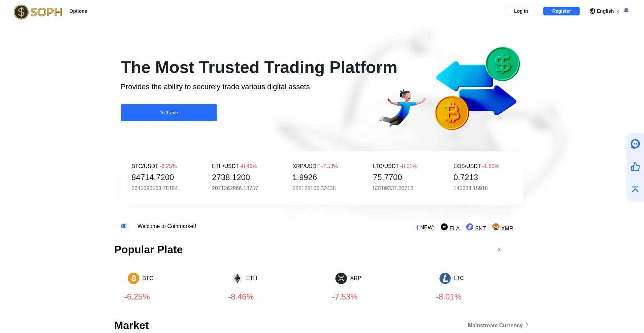Click the SOPH logo in the header
The height and width of the screenshot is (333, 644).
[x=38, y=12]
